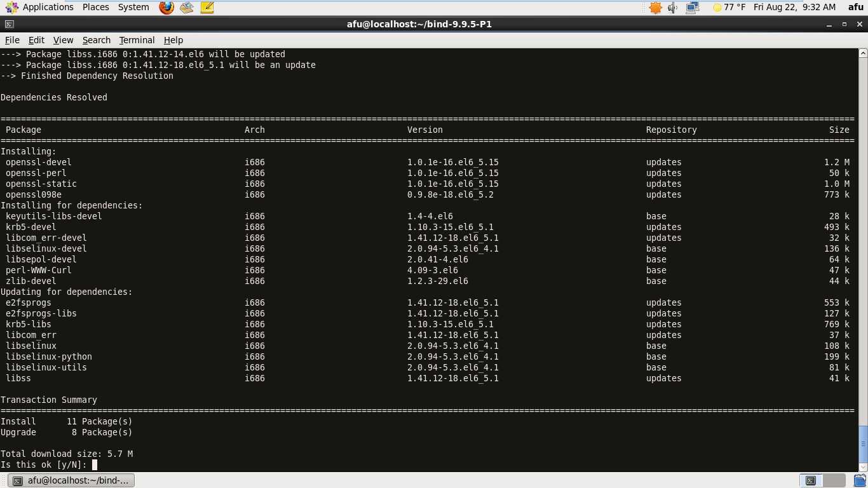The width and height of the screenshot is (868, 488).
Task: Click the weather sun icon
Action: coord(717,8)
